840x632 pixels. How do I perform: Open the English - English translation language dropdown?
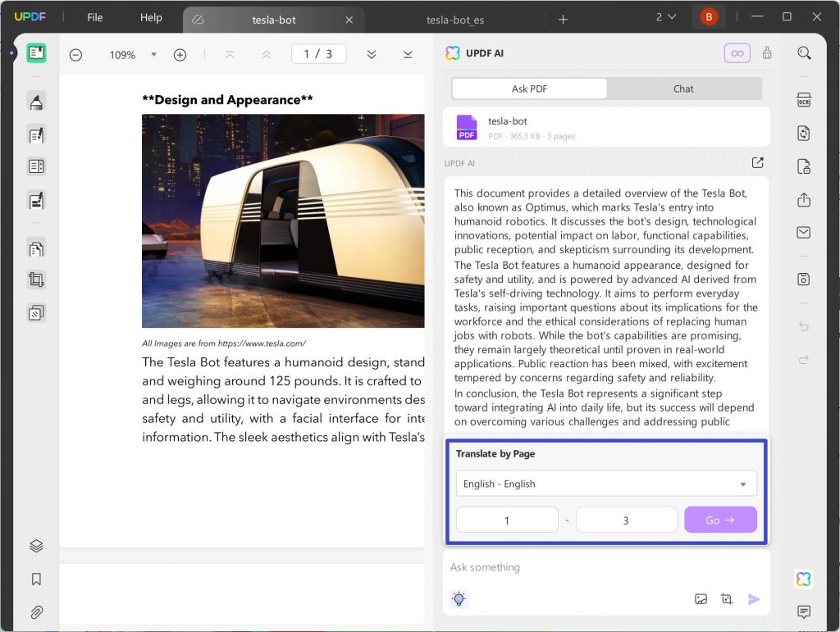(x=605, y=484)
